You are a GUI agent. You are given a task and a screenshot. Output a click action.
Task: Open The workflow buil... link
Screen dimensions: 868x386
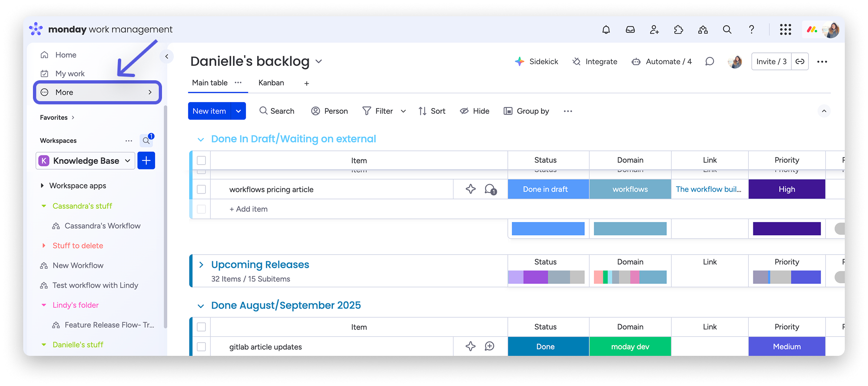click(708, 189)
